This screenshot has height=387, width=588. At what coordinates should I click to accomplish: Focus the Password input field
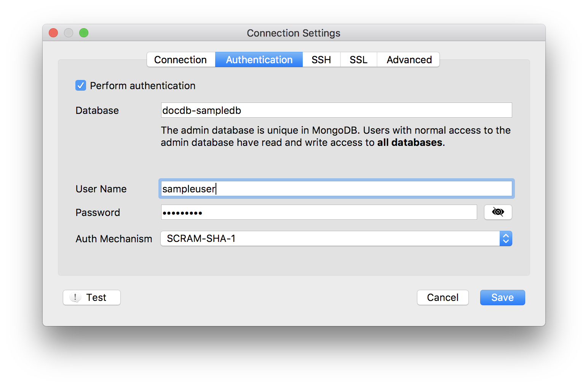(319, 213)
